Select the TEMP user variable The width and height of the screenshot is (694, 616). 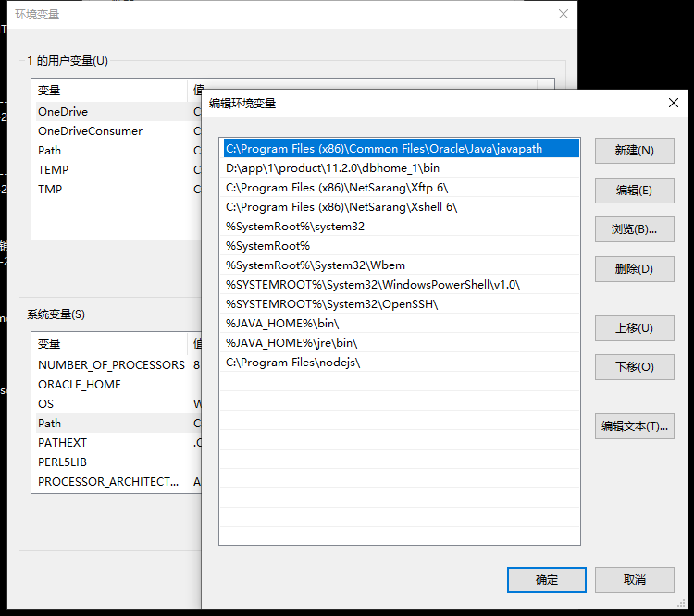pyautogui.click(x=118, y=170)
